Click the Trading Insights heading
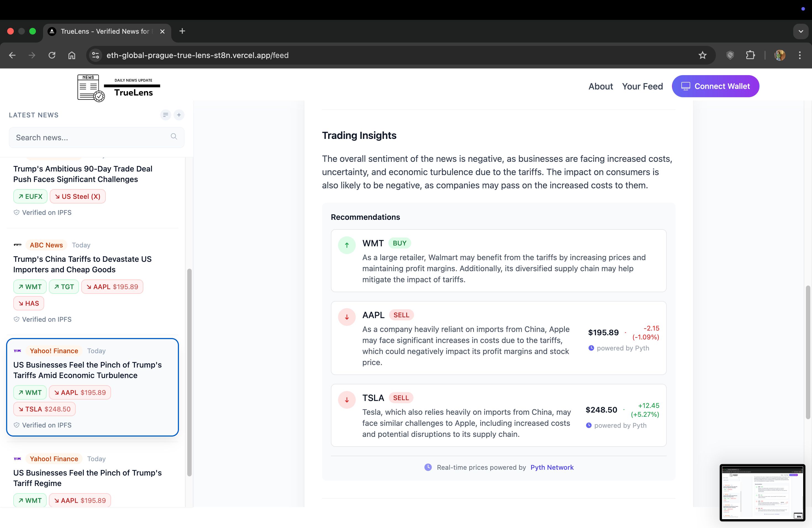812x528 pixels. [359, 135]
